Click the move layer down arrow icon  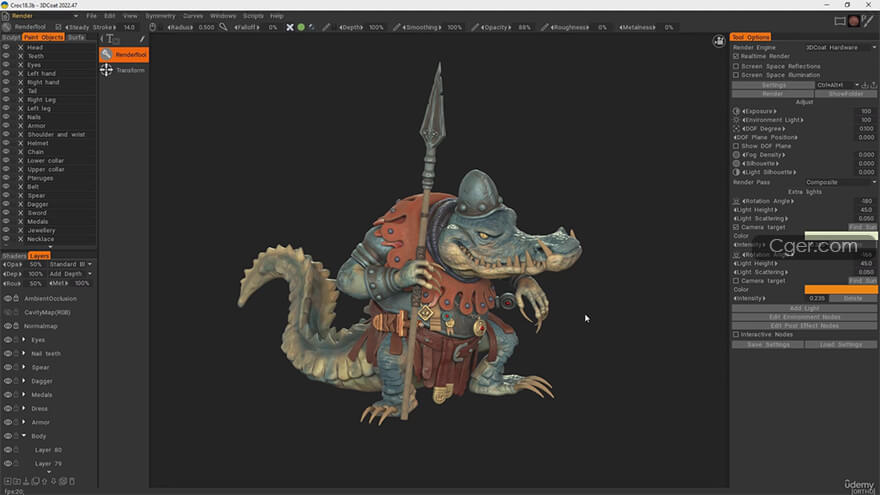(54, 481)
